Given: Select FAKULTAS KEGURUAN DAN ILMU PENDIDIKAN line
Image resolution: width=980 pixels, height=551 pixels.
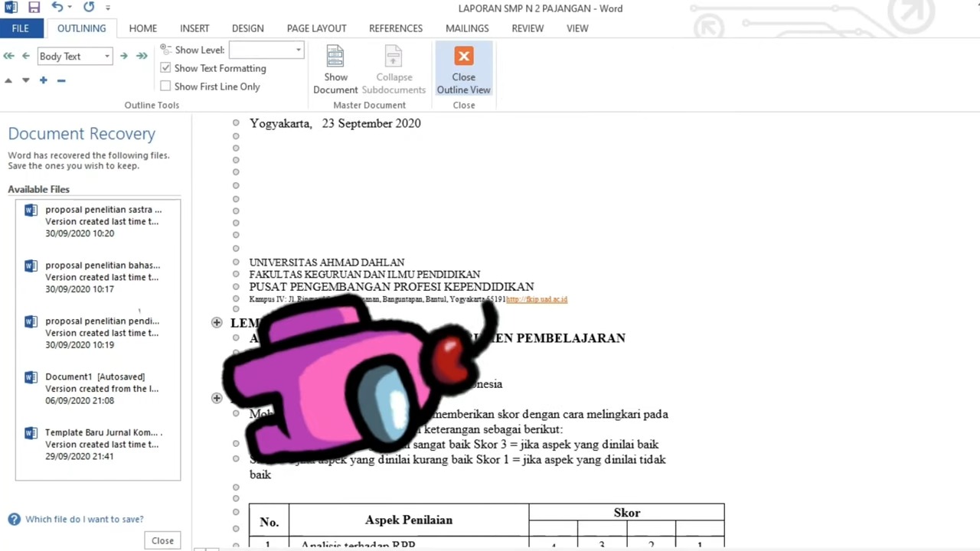Looking at the screenshot, I should (x=364, y=274).
